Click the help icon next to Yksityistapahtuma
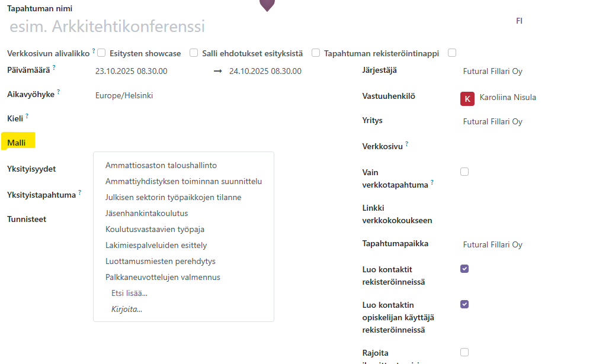This screenshot has width=612, height=364. [79, 192]
